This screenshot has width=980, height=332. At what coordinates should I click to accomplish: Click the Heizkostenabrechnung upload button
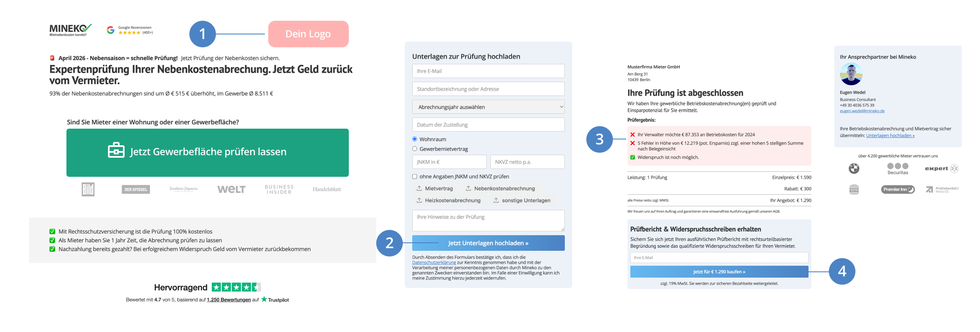point(449,200)
